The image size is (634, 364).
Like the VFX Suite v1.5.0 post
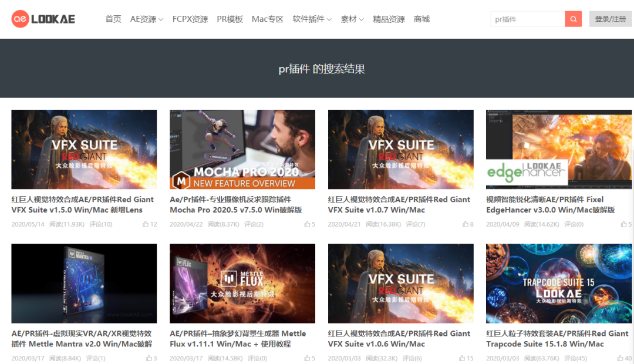[x=150, y=224]
